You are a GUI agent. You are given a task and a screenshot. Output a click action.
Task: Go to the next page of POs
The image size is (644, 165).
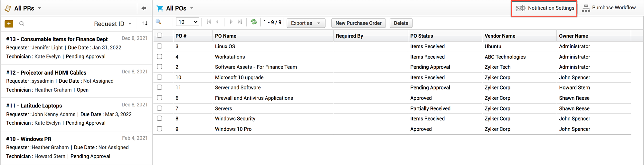[231, 22]
